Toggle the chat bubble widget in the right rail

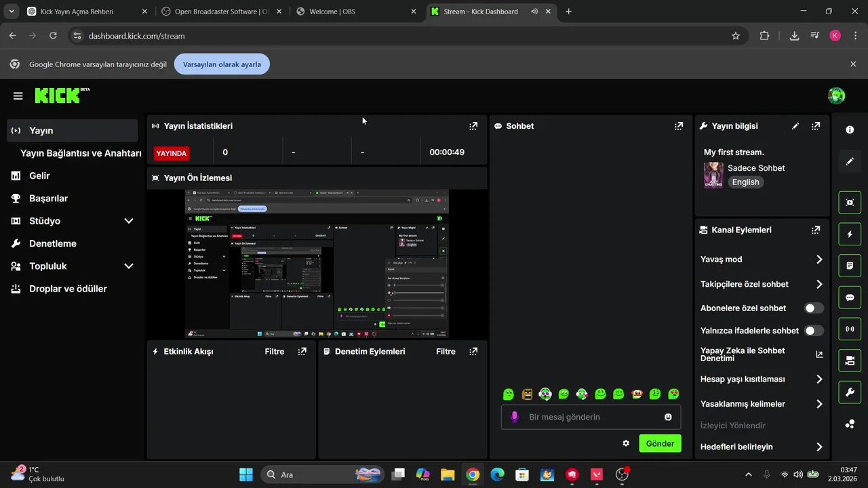850,298
